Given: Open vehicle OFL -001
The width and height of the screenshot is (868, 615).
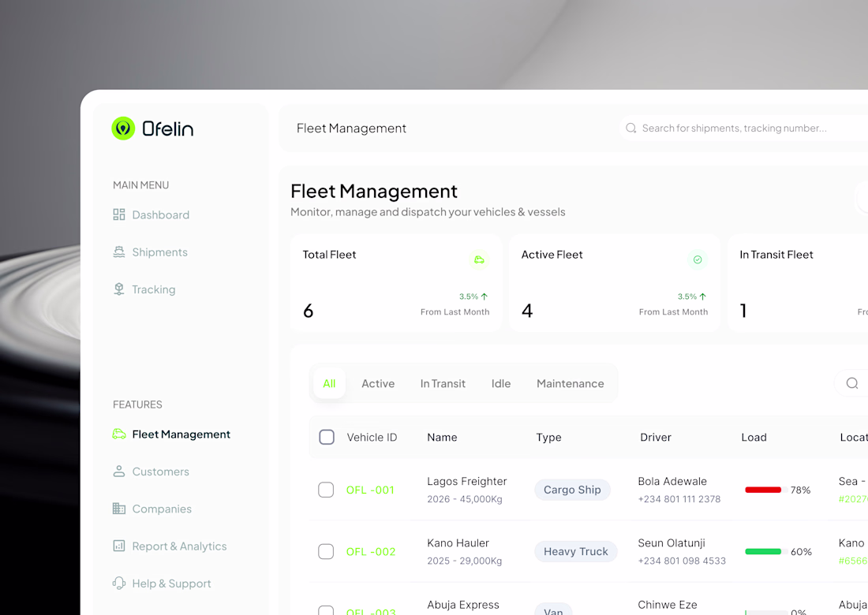Looking at the screenshot, I should tap(370, 490).
